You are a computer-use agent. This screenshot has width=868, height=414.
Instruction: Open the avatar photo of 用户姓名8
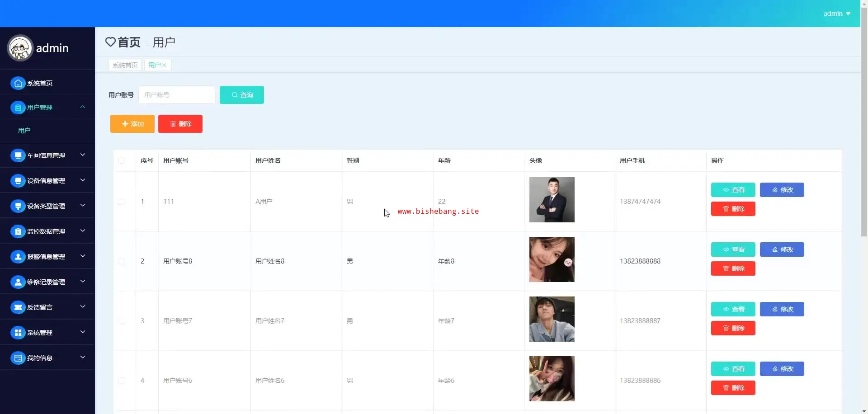[x=552, y=259]
